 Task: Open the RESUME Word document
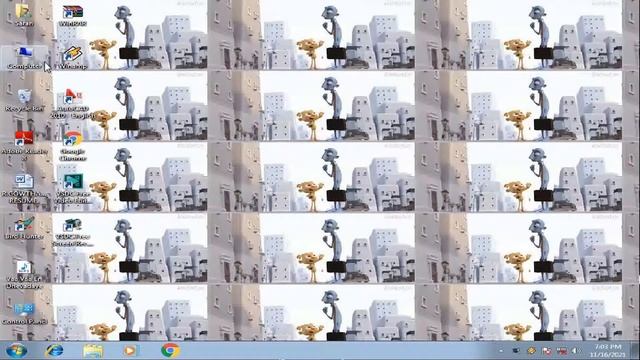[x=24, y=189]
